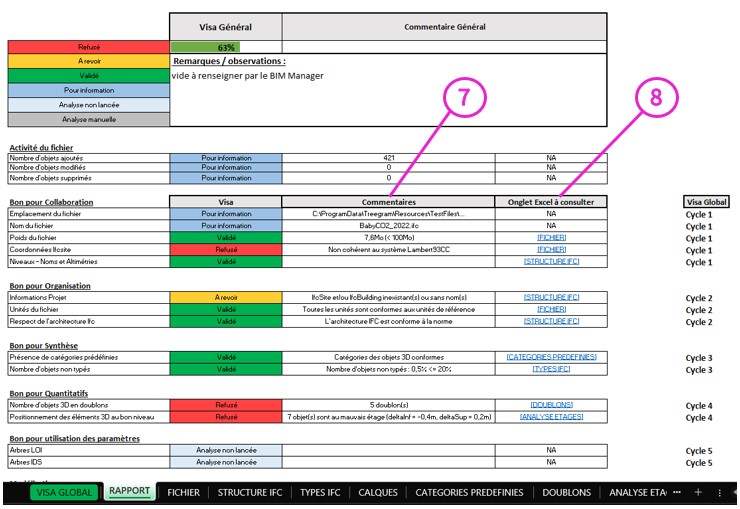740x509 pixels.
Task: Switch to the VISA GLOBAL sheet tab
Action: 64,492
